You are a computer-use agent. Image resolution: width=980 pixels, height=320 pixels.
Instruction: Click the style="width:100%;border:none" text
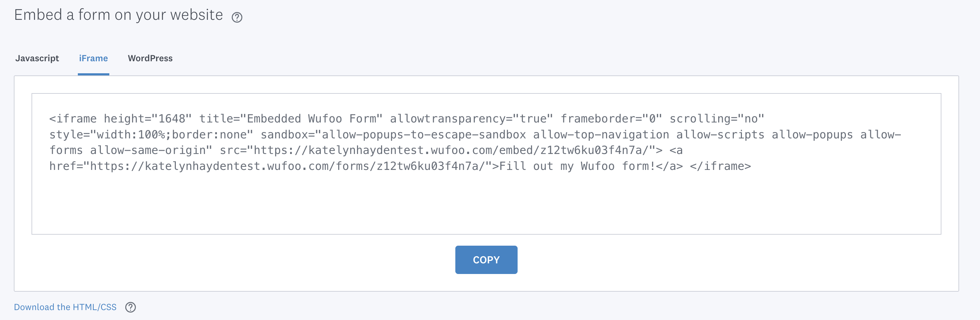click(151, 135)
